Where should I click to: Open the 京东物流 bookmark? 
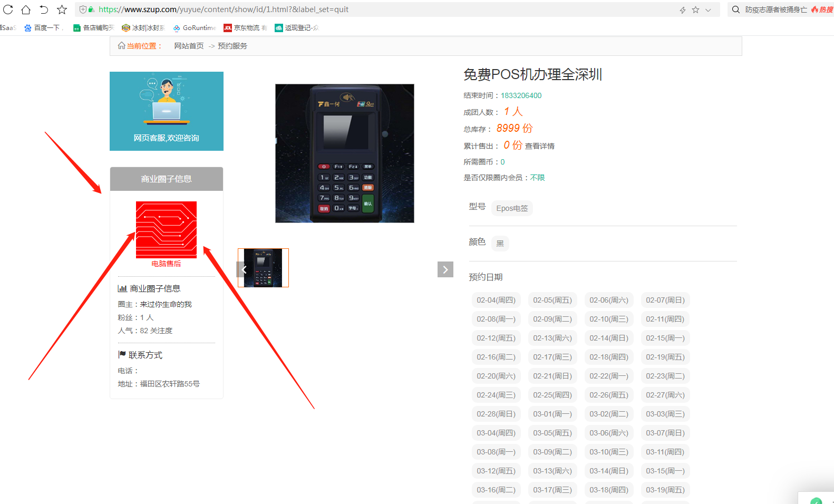(245, 28)
